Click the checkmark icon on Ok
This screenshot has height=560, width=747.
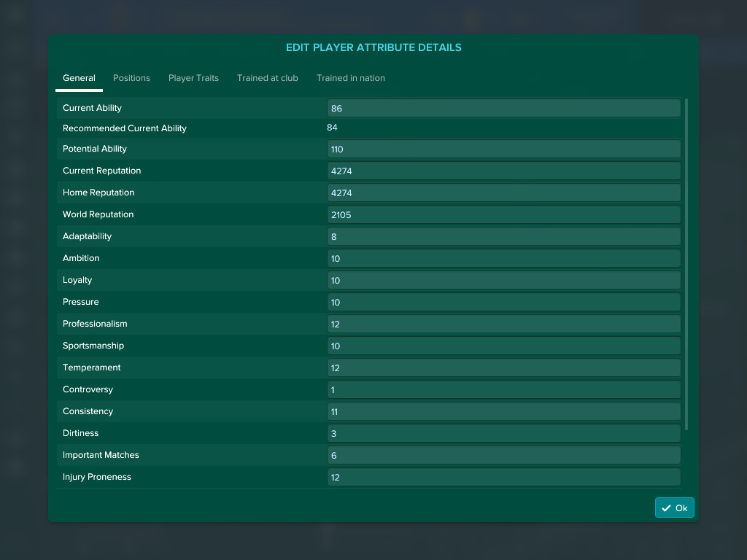665,507
